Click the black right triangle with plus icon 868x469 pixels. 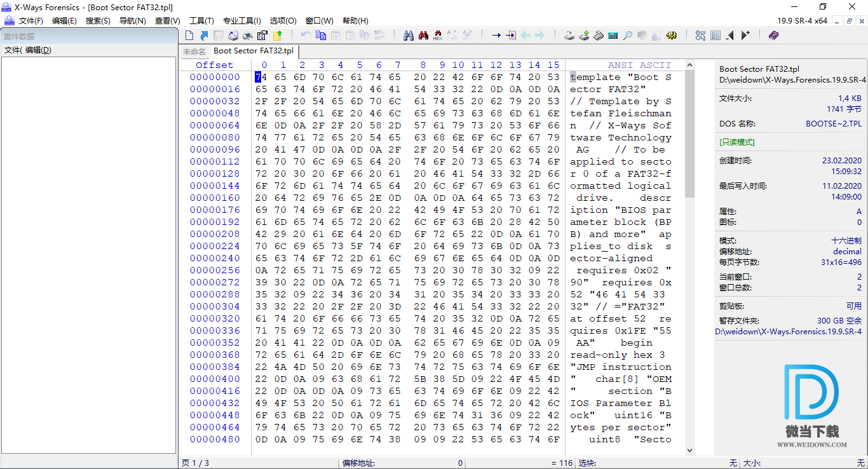pyautogui.click(x=745, y=36)
